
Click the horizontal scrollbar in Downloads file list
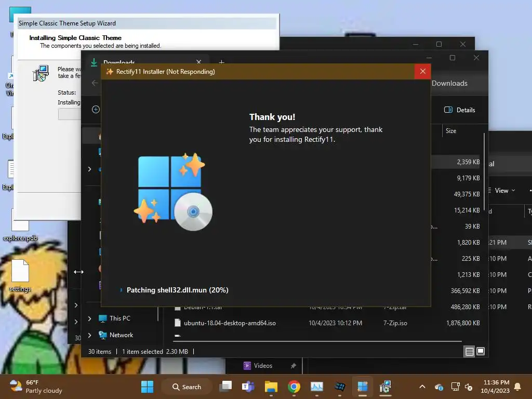click(317, 341)
